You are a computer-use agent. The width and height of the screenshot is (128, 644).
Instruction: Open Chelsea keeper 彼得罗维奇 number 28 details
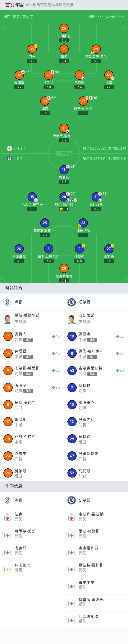64,268
